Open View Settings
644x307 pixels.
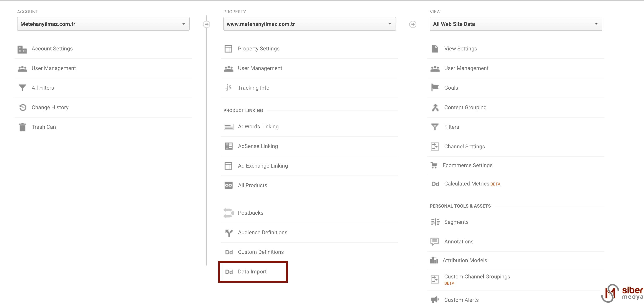tap(461, 49)
